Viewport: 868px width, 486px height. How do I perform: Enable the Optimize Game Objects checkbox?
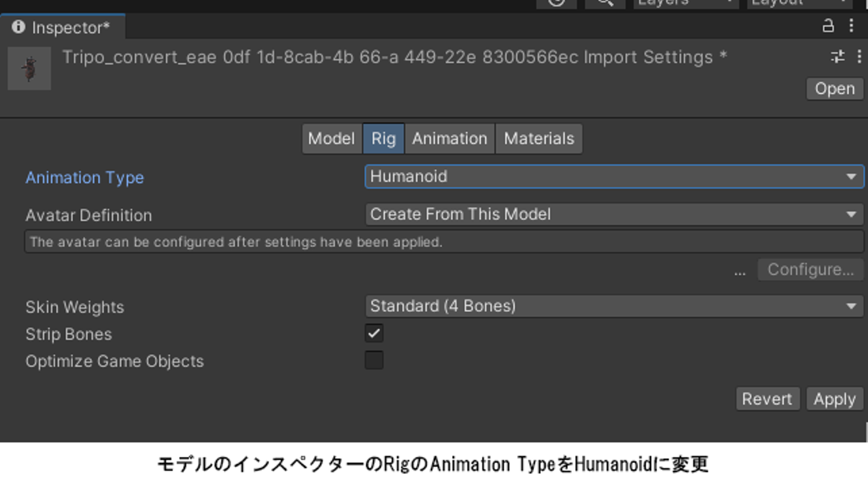click(x=374, y=361)
